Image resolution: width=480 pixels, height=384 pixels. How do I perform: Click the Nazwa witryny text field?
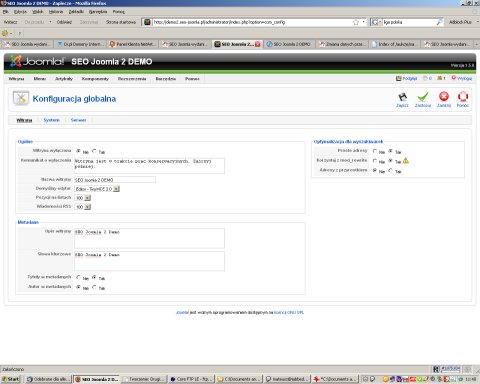pos(115,180)
